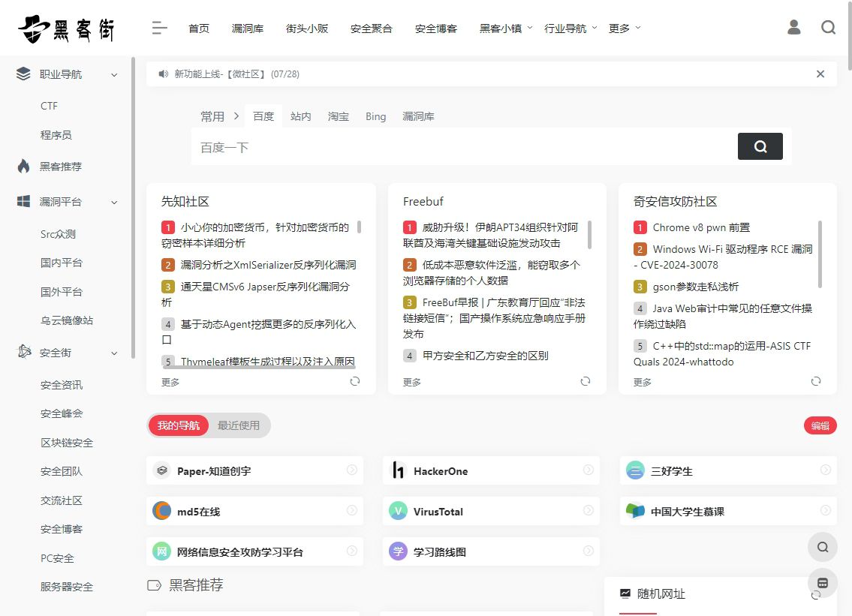Select the 百度 search engine tab

click(263, 116)
